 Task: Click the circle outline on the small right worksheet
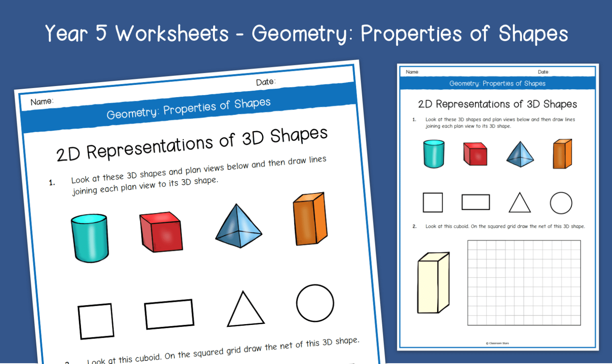click(x=561, y=203)
